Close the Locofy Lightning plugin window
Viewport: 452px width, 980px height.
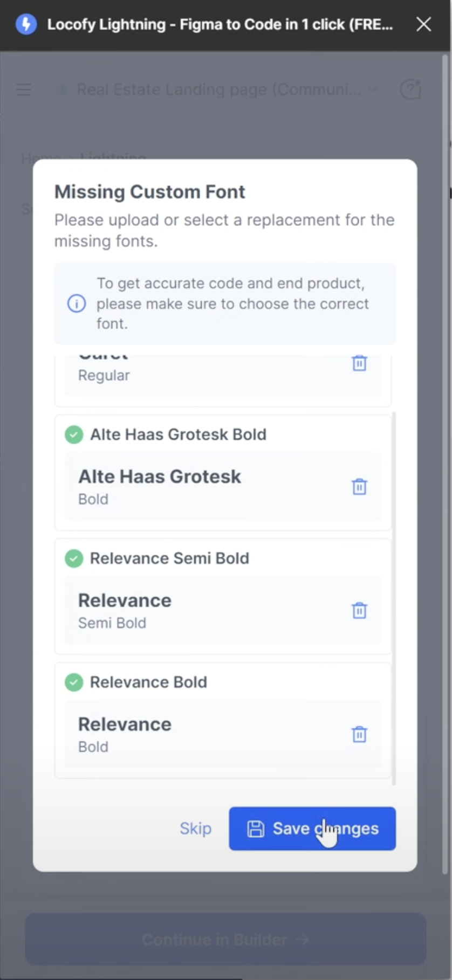(x=423, y=24)
